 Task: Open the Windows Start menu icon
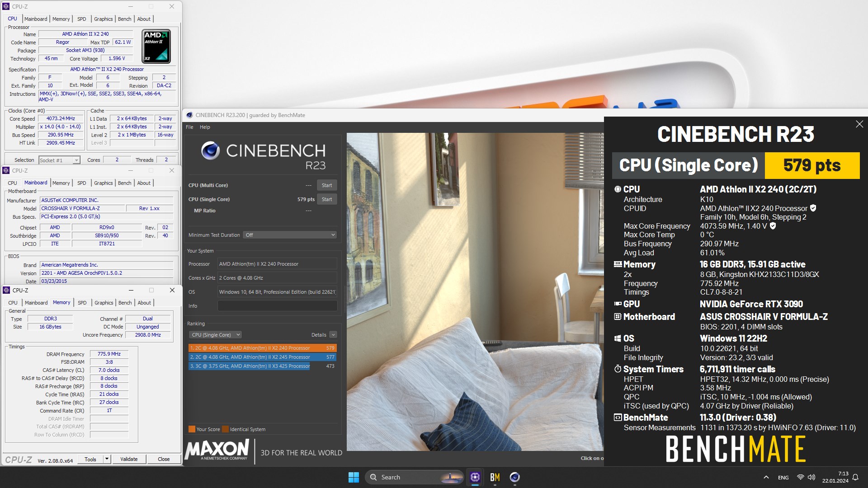354,477
